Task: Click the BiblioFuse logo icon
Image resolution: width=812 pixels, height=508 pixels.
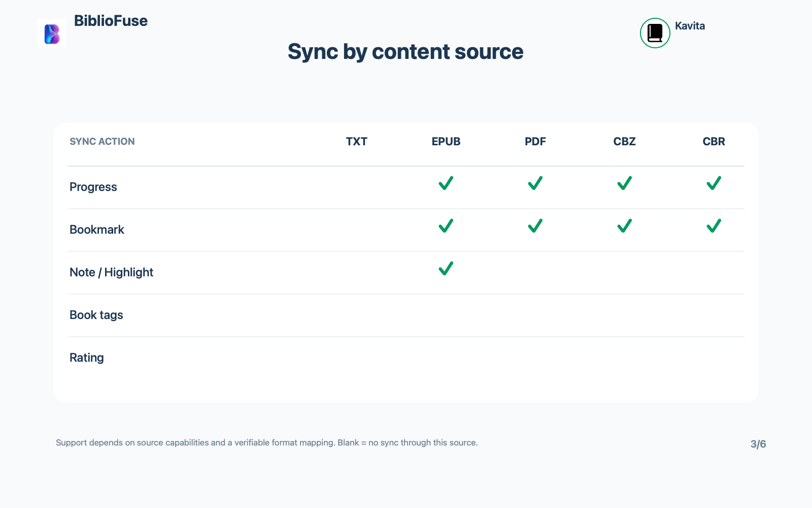Action: click(x=52, y=34)
